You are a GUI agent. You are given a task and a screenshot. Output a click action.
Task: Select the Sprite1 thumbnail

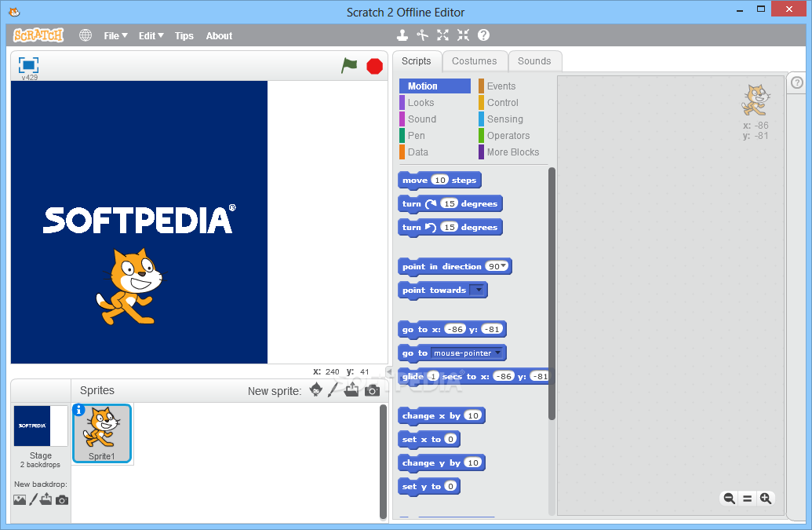(102, 433)
